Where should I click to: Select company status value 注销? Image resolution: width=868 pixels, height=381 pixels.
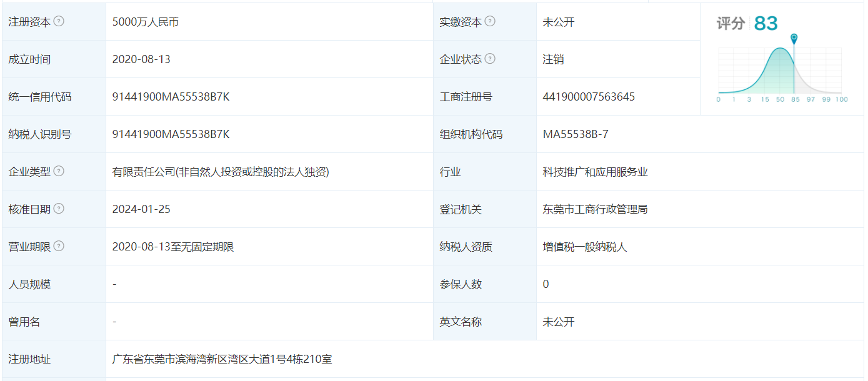pos(553,59)
